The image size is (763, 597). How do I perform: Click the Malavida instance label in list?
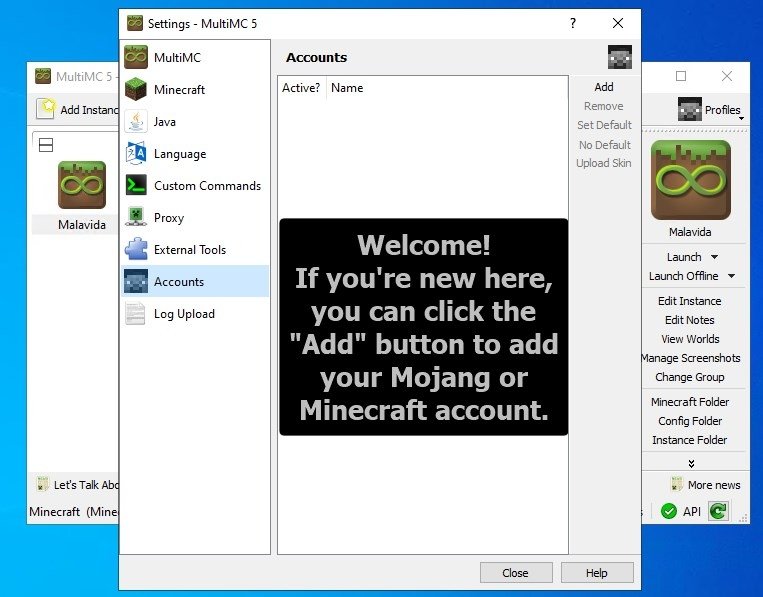(x=81, y=224)
